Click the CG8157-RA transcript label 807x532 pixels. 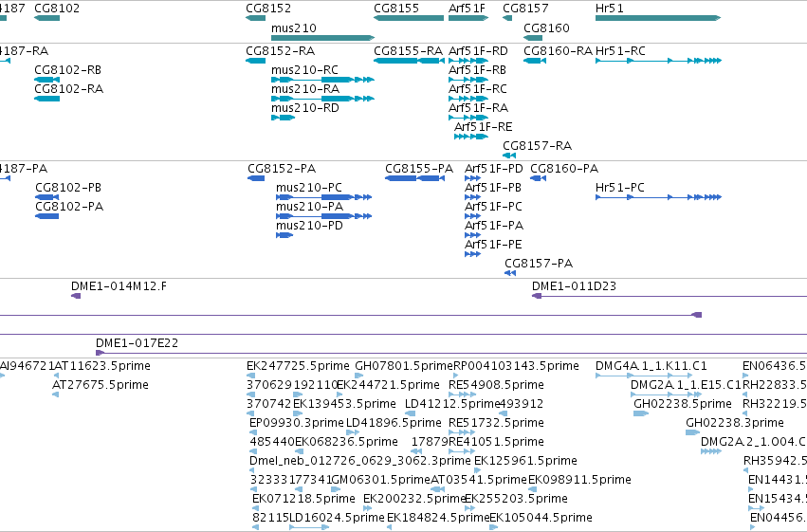coord(538,146)
